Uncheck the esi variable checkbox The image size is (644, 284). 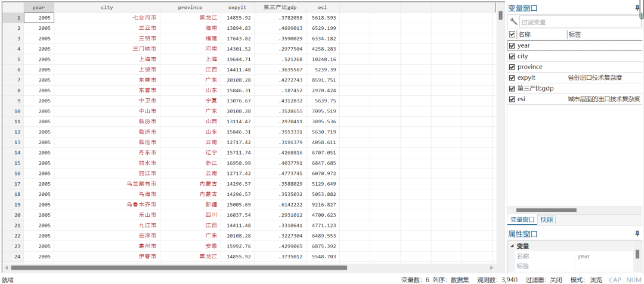(512, 99)
